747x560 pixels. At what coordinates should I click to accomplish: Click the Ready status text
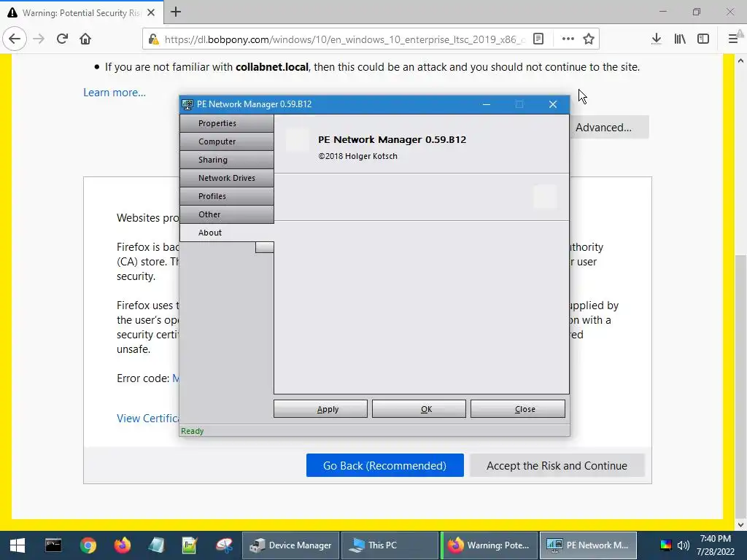192,431
